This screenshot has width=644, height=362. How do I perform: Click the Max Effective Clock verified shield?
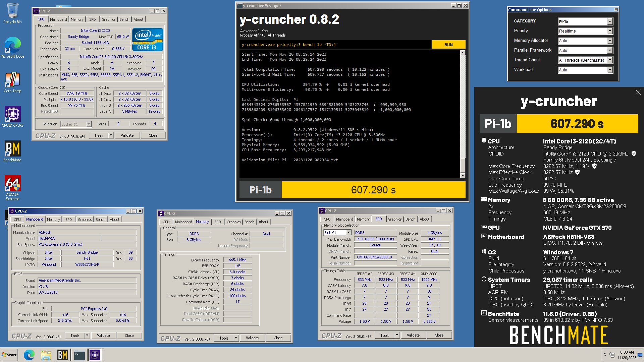(x=577, y=172)
